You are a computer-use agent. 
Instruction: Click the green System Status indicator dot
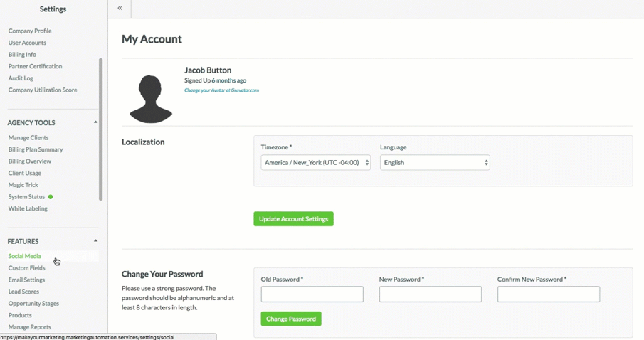pyautogui.click(x=51, y=197)
